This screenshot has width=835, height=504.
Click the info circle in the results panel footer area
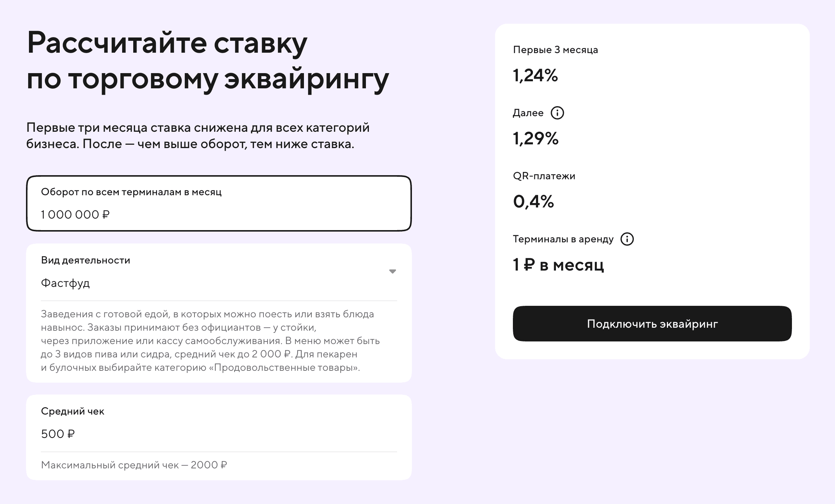pos(627,239)
